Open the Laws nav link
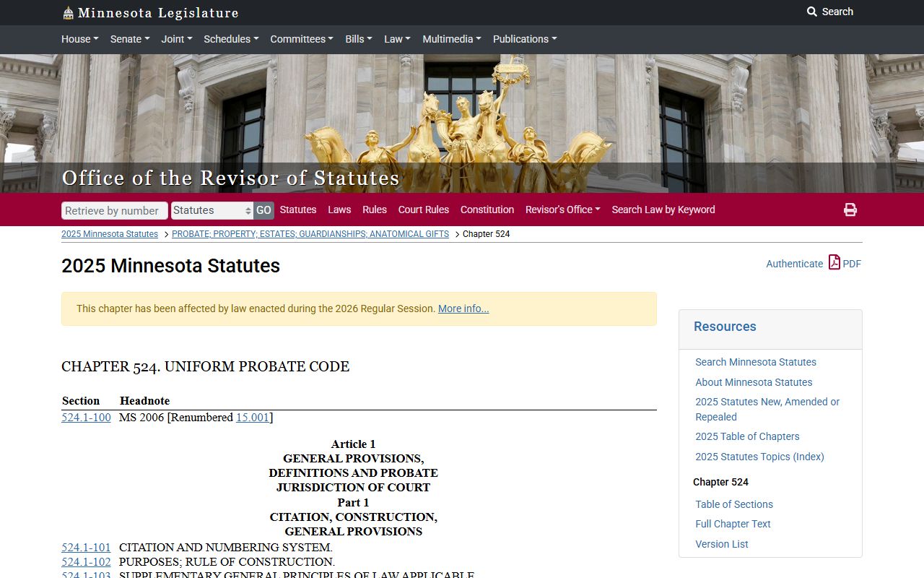924x578 pixels. click(x=339, y=210)
